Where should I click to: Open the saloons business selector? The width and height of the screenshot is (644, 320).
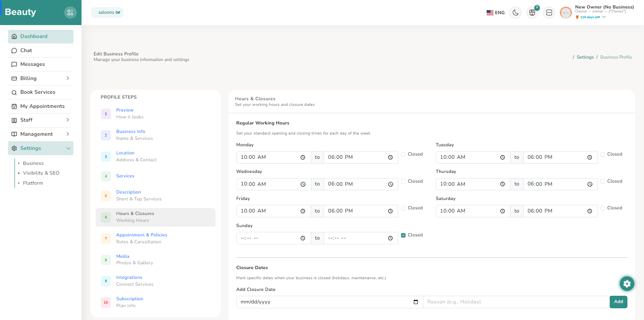pyautogui.click(x=107, y=13)
